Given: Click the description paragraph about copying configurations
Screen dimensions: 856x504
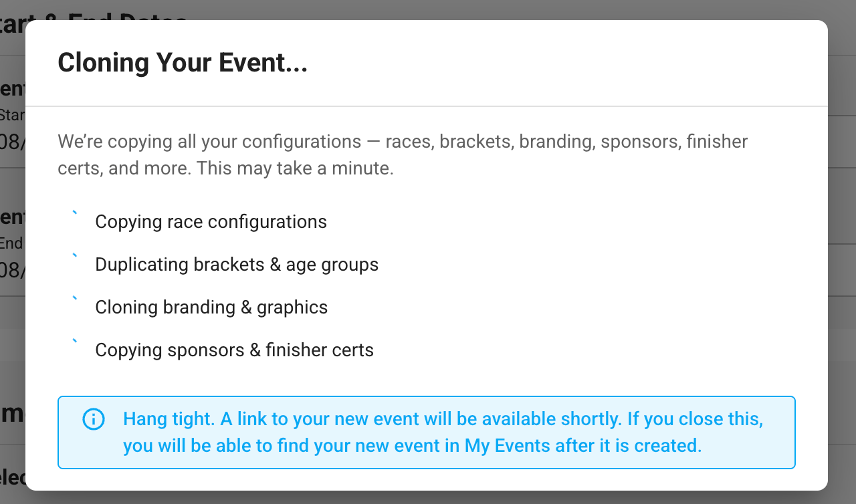Looking at the screenshot, I should tap(403, 155).
